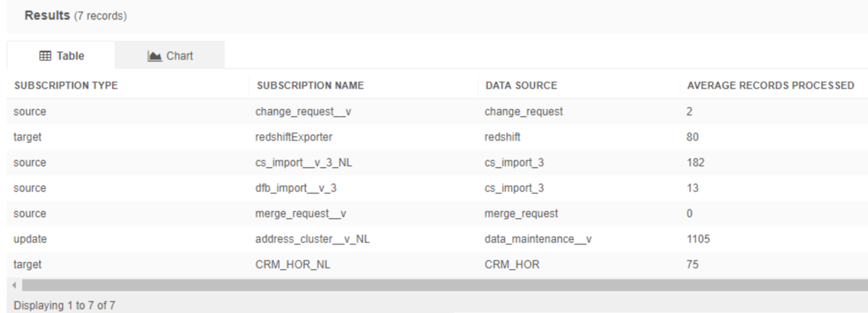868x313 pixels.
Task: Click address_cluster__v_NL subscription name
Action: click(x=312, y=238)
